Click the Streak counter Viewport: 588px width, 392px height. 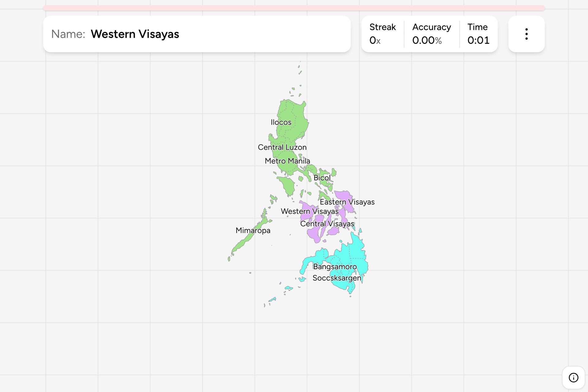click(383, 34)
